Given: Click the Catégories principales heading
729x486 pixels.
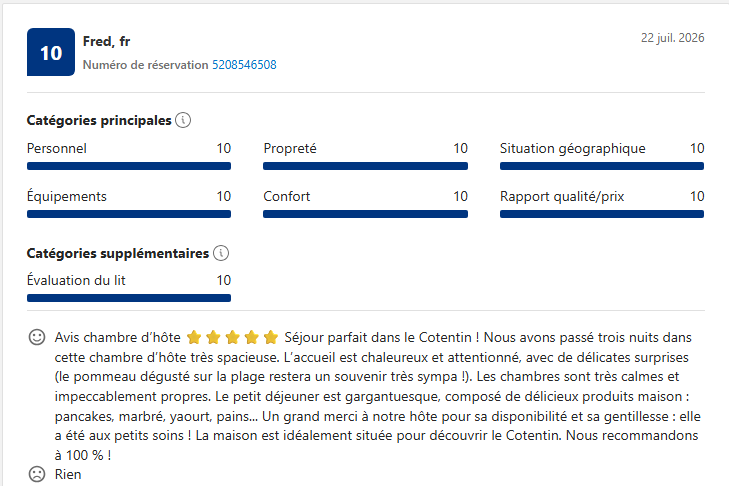Looking at the screenshot, I should (99, 120).
